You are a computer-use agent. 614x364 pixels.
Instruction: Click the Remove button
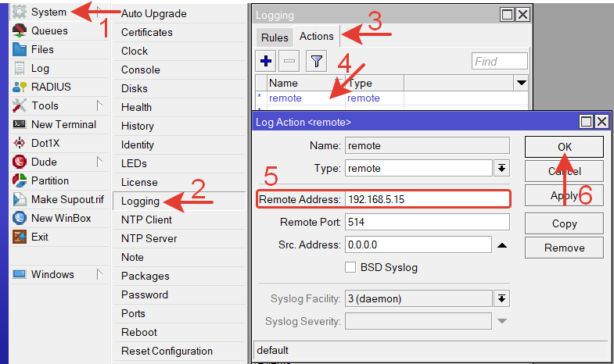(564, 248)
